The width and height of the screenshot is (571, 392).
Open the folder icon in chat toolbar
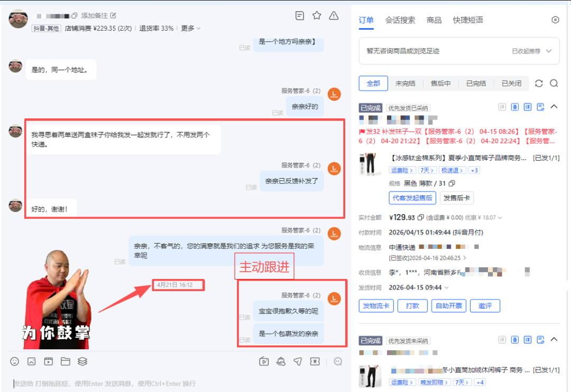pyautogui.click(x=66, y=361)
